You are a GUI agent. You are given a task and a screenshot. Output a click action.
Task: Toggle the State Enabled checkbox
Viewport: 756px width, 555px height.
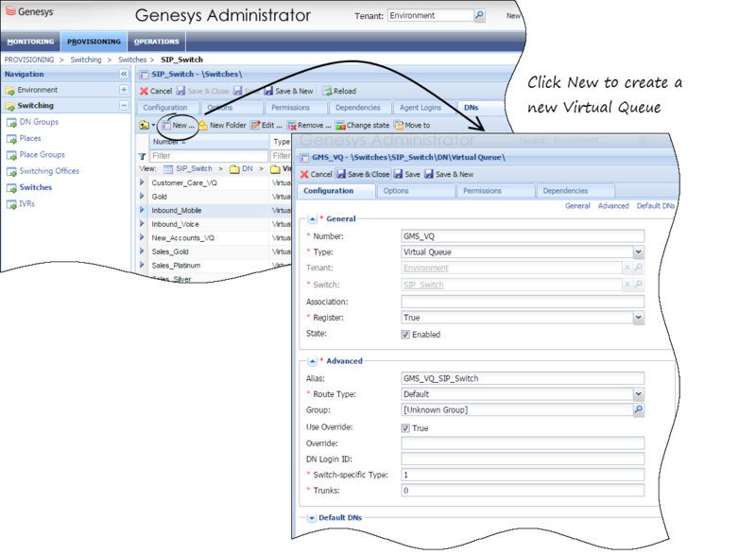[x=405, y=335]
